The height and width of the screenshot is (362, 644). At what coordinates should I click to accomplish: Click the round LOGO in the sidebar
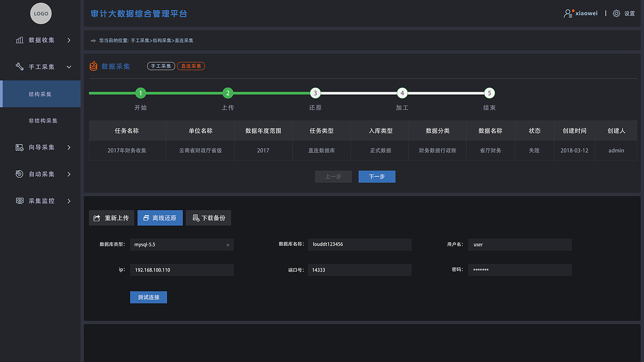[x=41, y=14]
